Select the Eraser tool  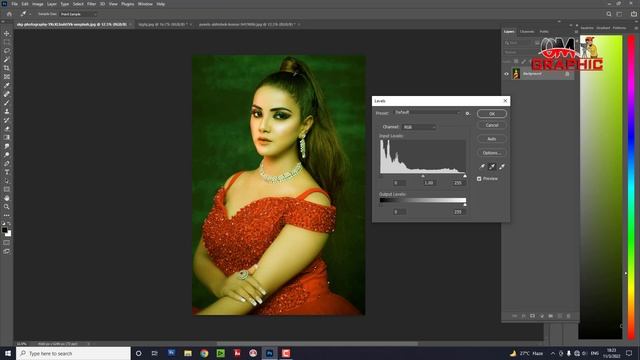click(x=7, y=129)
